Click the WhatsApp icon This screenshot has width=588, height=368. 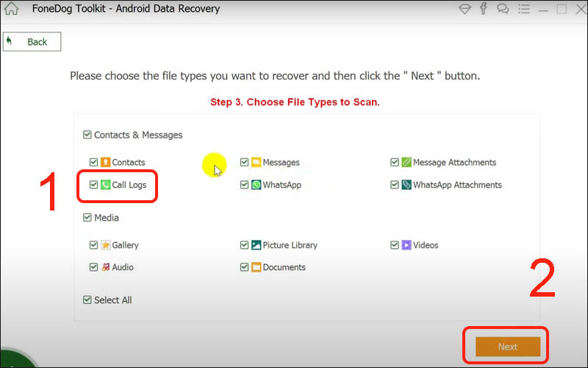click(x=256, y=185)
